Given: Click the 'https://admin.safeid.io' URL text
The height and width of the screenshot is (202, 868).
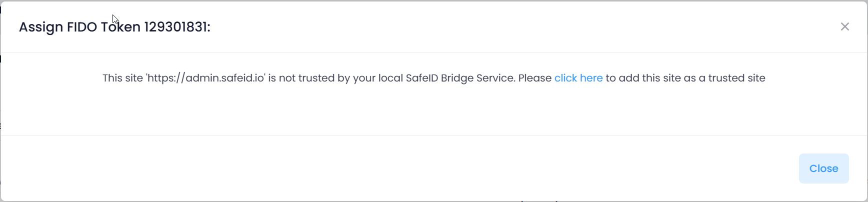Looking at the screenshot, I should [205, 78].
